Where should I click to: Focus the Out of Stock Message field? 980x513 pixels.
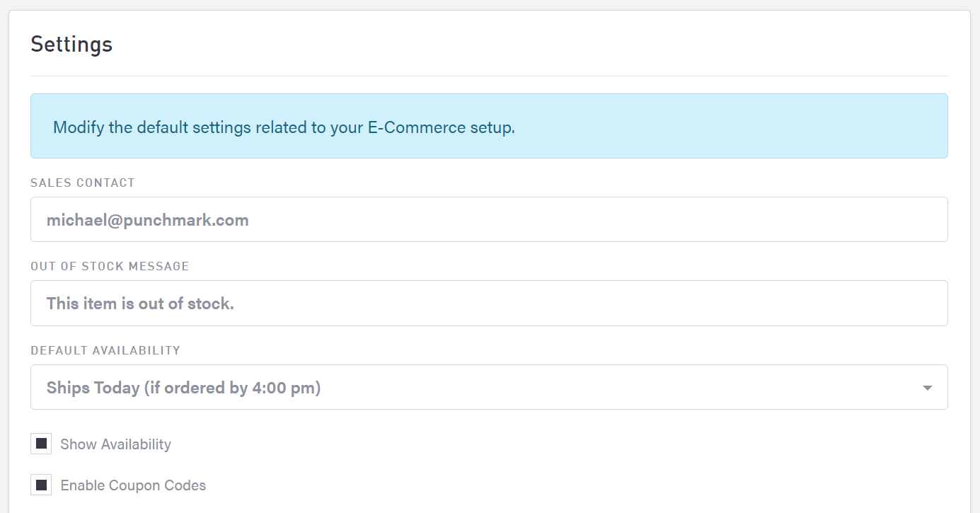pyautogui.click(x=488, y=304)
